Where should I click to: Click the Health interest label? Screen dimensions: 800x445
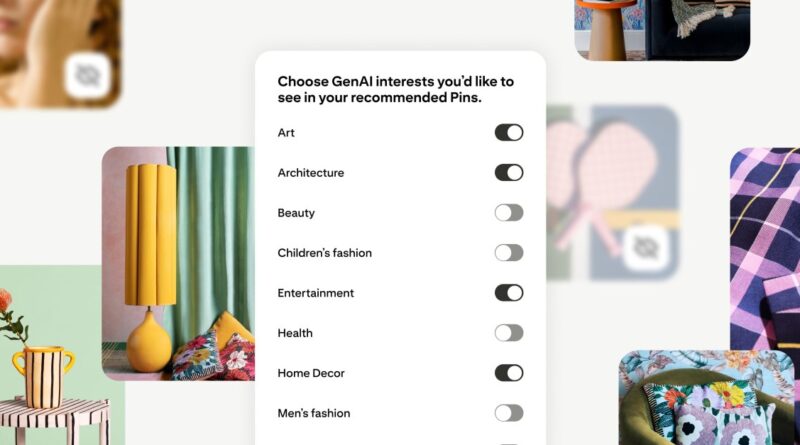tap(295, 333)
